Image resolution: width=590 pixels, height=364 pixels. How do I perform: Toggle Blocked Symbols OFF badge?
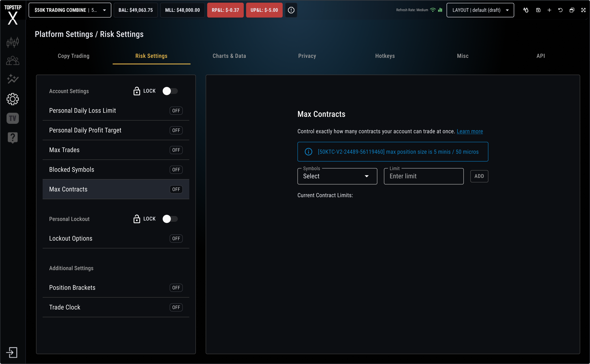tap(176, 170)
